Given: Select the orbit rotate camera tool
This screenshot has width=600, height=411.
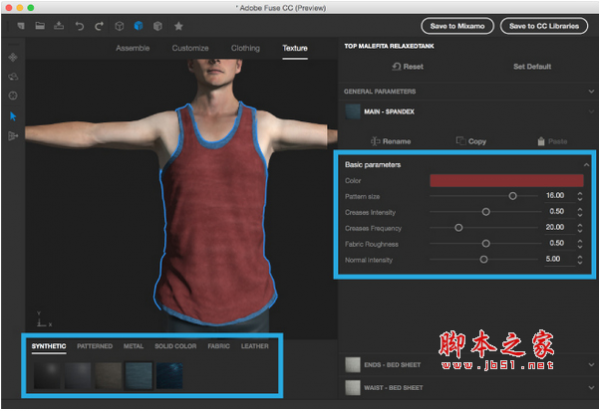Looking at the screenshot, I should pyautogui.click(x=13, y=77).
